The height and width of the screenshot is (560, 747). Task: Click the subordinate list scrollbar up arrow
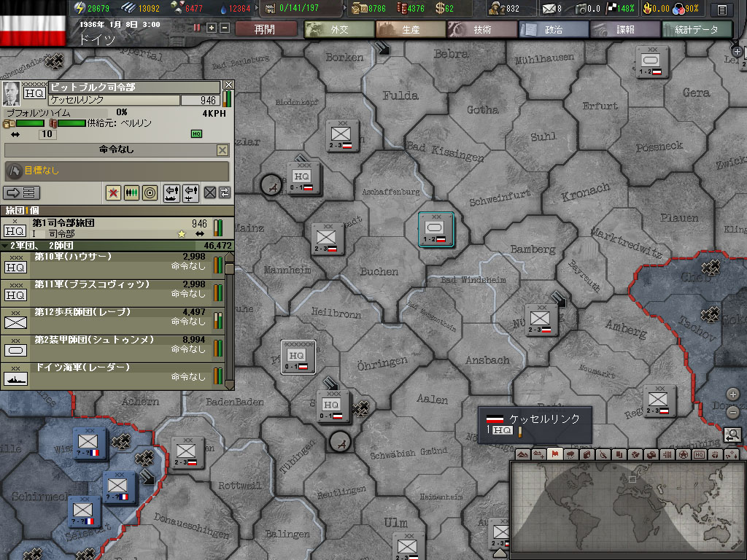pyautogui.click(x=229, y=257)
